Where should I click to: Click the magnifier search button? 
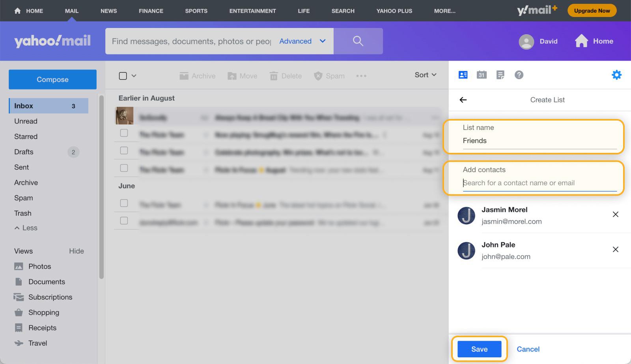click(358, 41)
